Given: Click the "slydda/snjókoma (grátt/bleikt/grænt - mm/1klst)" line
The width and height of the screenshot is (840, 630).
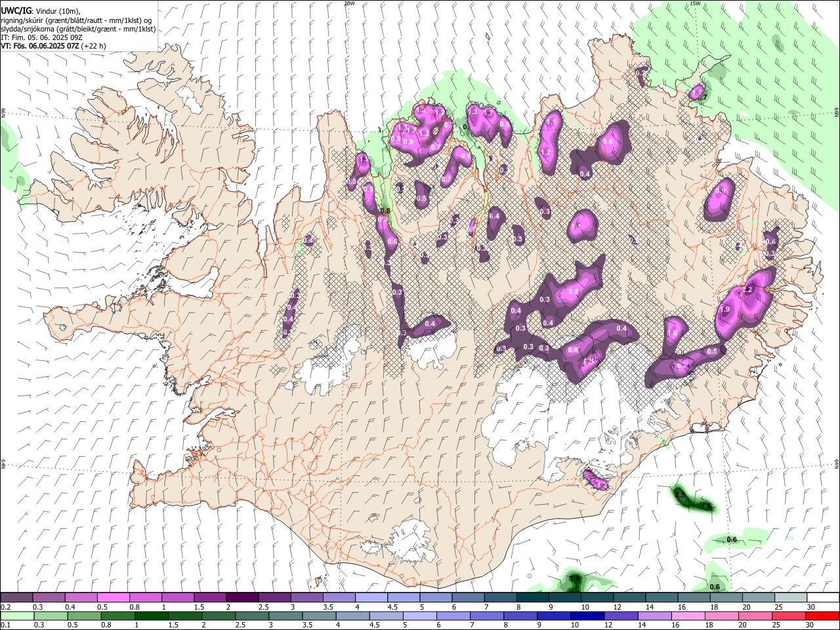Looking at the screenshot, I should tap(78, 29).
